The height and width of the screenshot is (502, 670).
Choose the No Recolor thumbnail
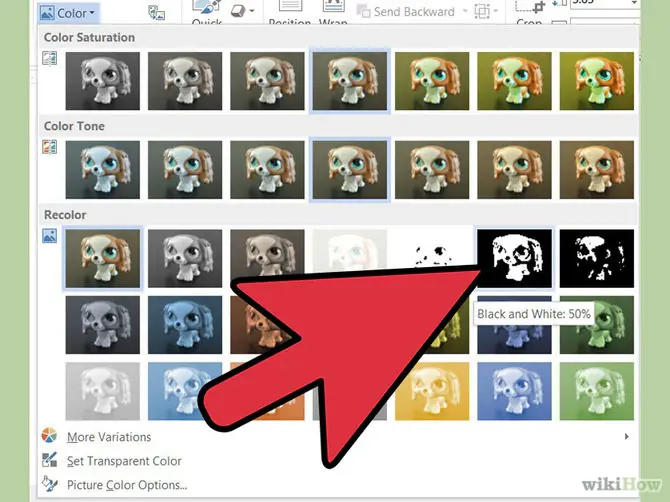click(103, 258)
